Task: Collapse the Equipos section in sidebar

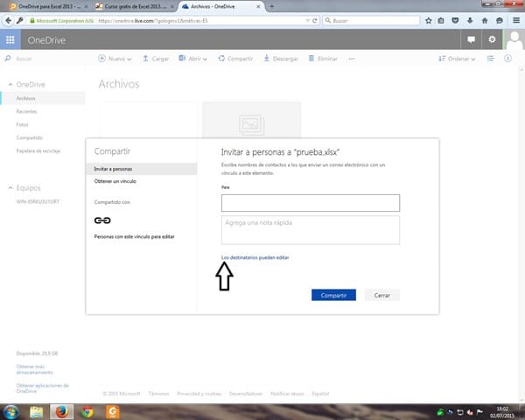Action: [10, 188]
